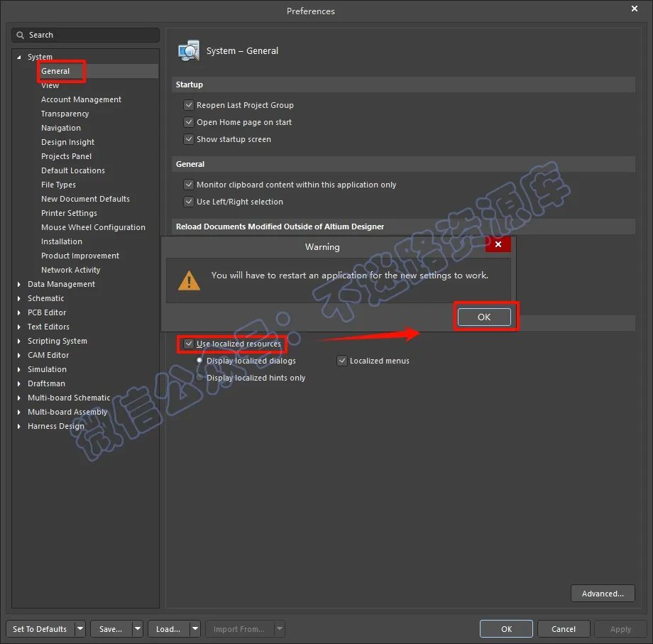Click the System – General page icon
This screenshot has width=653, height=644.
coord(189,51)
